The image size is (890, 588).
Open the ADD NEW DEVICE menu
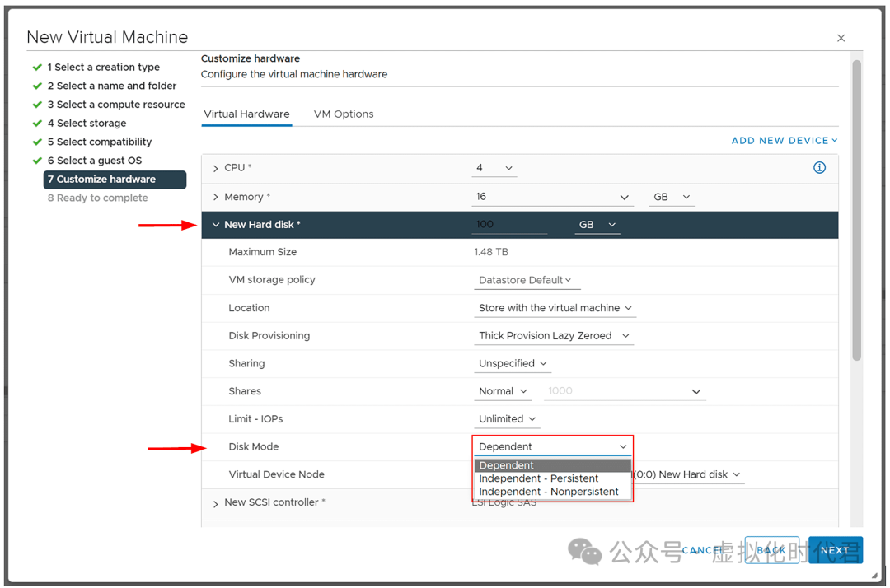784,141
